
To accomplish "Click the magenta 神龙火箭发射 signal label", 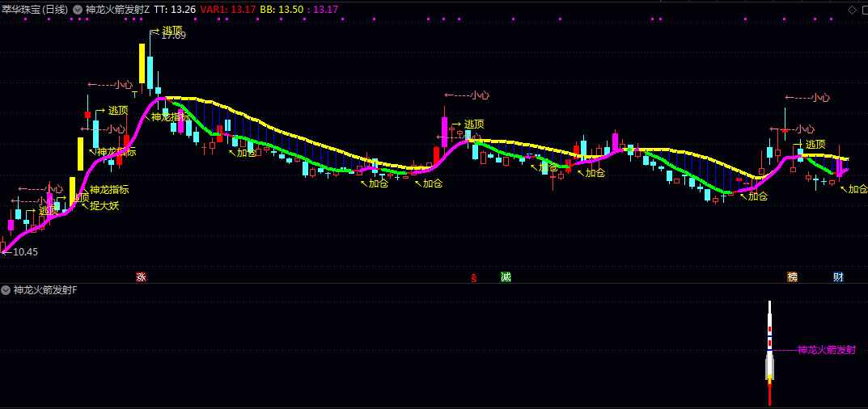I will (827, 350).
